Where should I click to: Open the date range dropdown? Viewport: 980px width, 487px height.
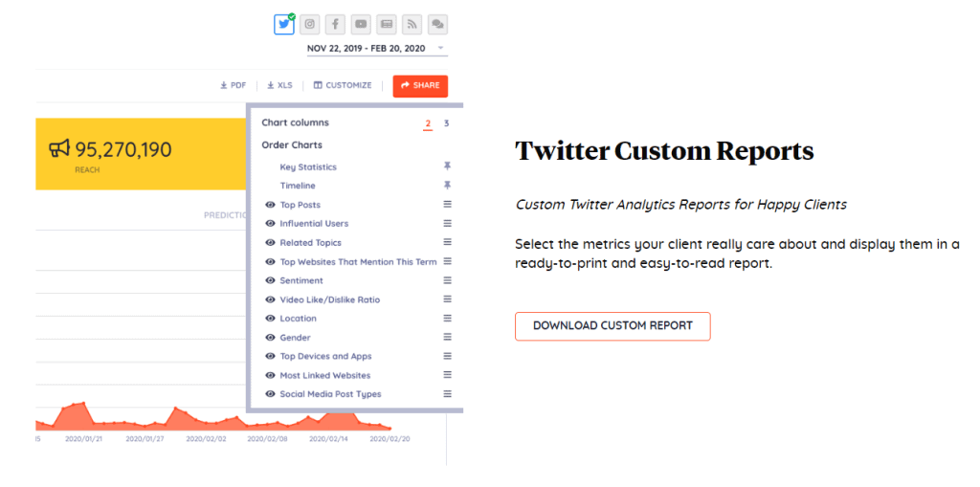click(x=377, y=48)
